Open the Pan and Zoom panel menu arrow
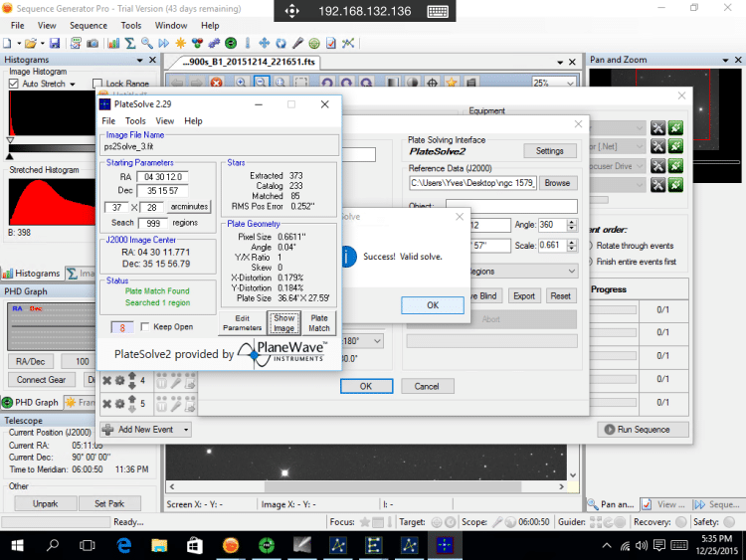746x560 pixels. [x=725, y=60]
